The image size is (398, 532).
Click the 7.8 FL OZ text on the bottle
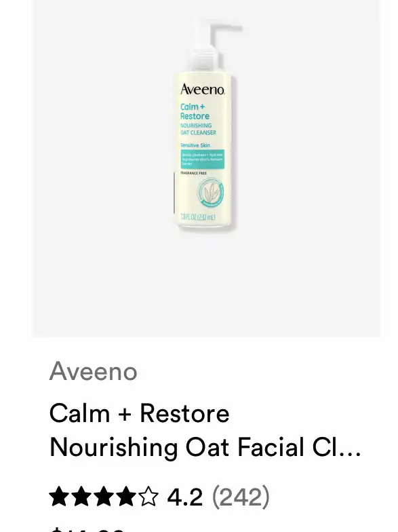198,217
